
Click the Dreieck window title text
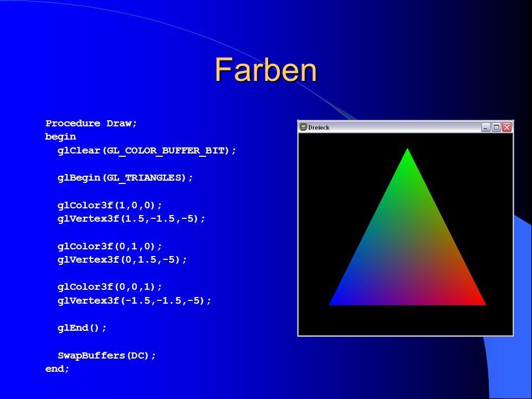pyautogui.click(x=319, y=127)
